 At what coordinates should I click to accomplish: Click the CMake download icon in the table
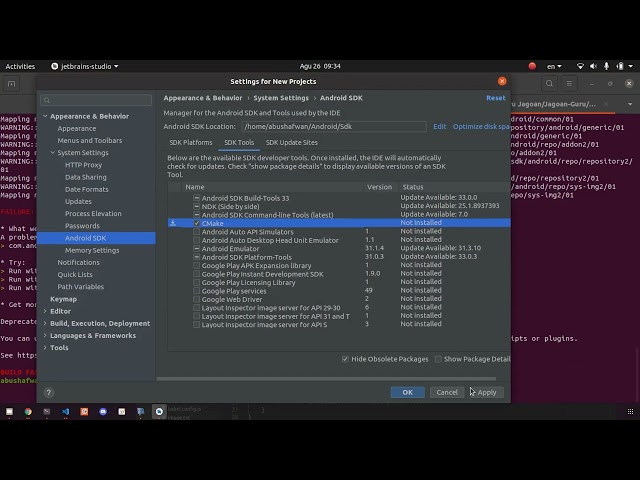tap(173, 223)
